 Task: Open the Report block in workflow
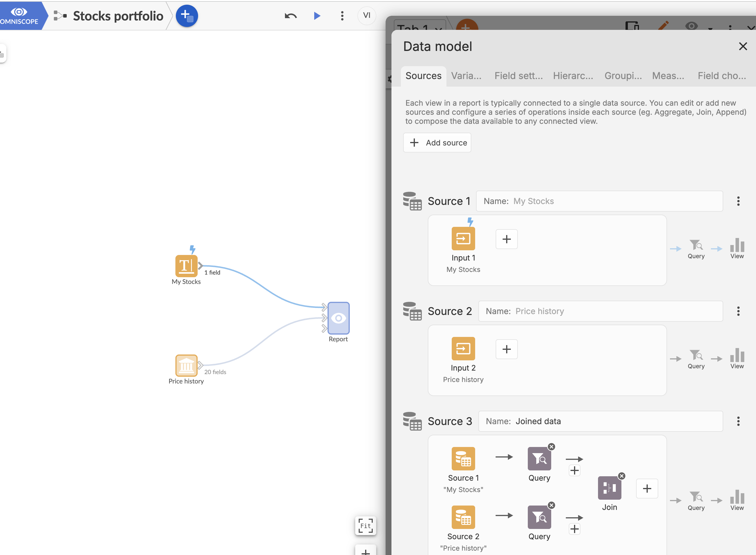pos(339,318)
